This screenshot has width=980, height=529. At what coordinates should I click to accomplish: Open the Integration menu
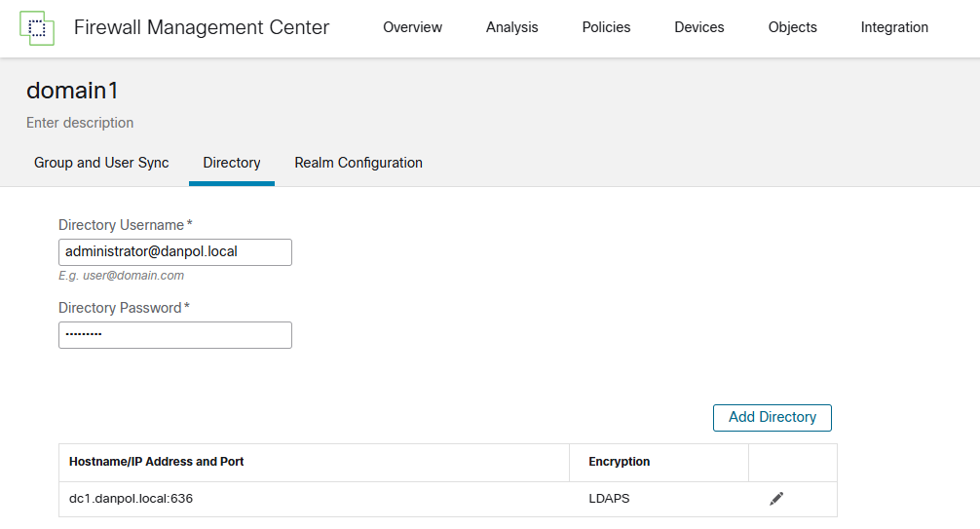(894, 27)
